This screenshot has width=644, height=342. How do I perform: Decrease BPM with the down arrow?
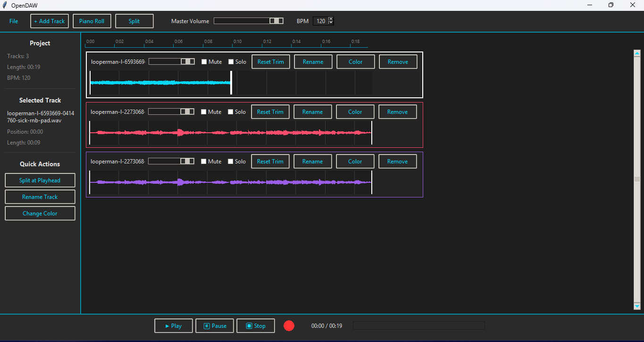point(331,23)
